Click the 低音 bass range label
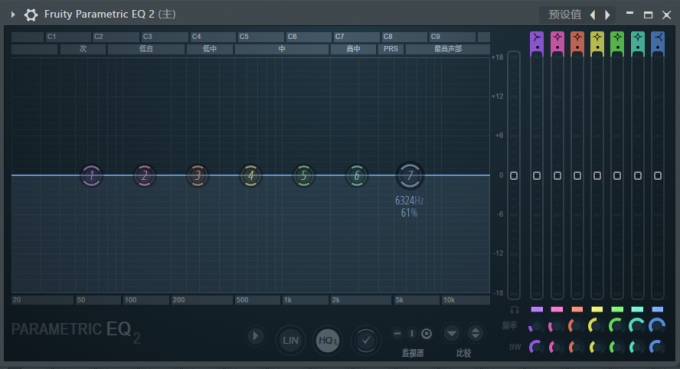This screenshot has height=369, width=680. click(x=146, y=49)
